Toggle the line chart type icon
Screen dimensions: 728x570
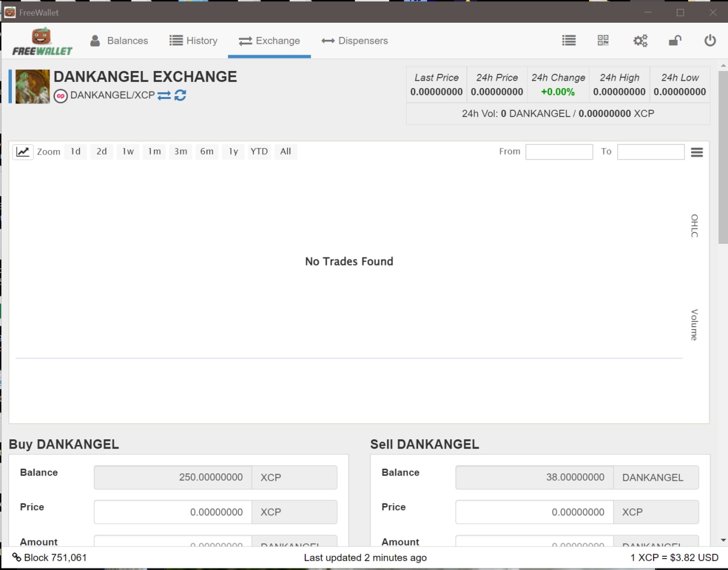click(23, 152)
